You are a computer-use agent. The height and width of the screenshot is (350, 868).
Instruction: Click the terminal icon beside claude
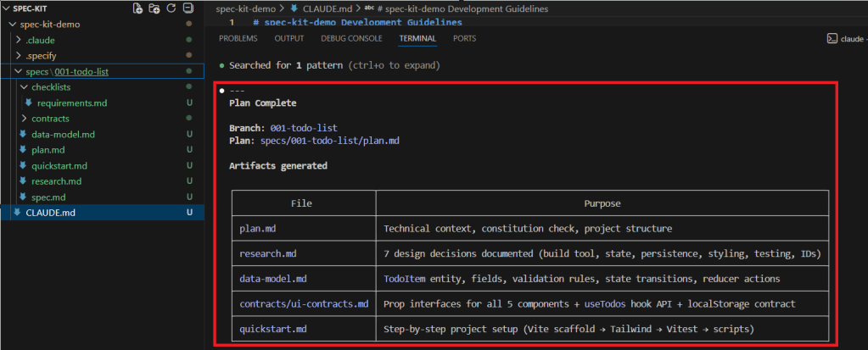(832, 39)
